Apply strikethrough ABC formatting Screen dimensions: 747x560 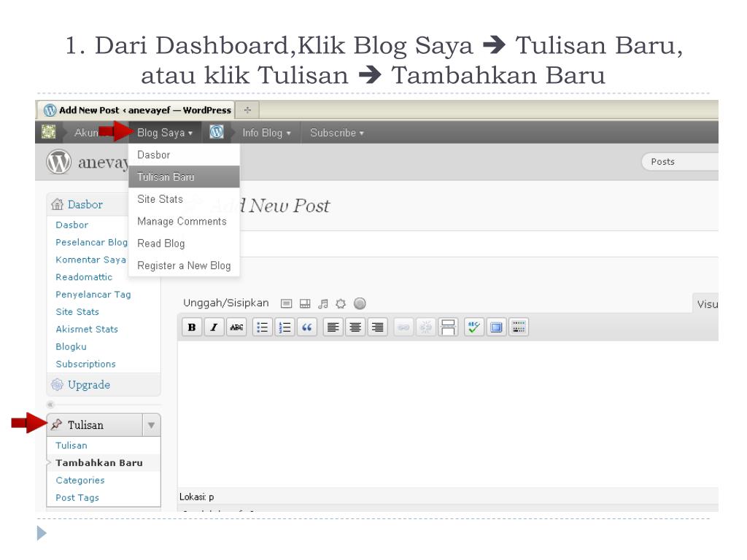[236, 327]
